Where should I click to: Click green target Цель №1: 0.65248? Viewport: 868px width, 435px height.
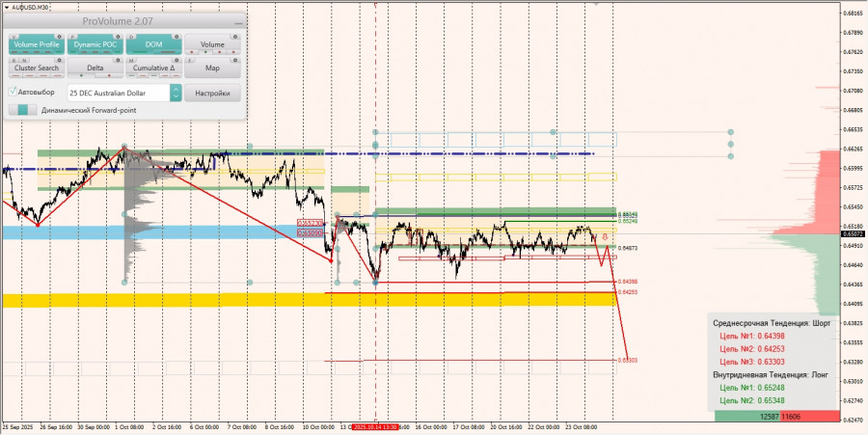pos(752,388)
